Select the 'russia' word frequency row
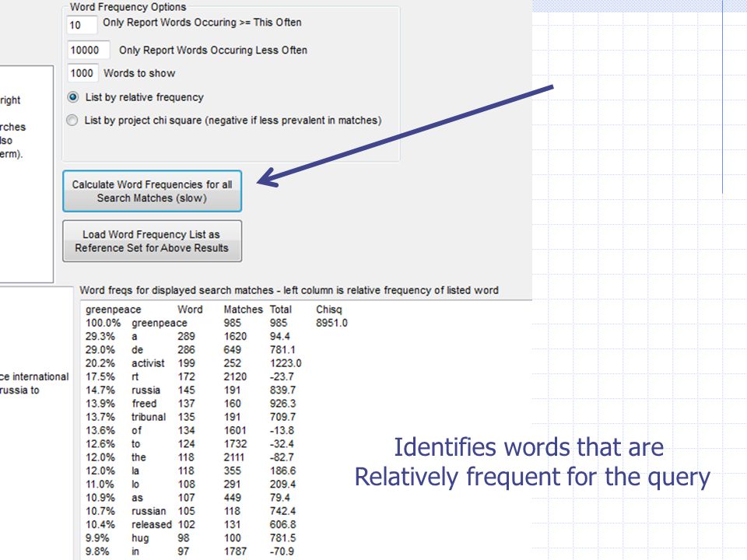This screenshot has height=560, width=747. tap(191, 390)
